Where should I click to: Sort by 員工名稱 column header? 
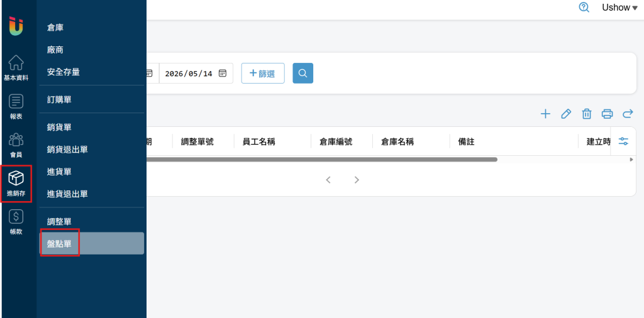pyautogui.click(x=258, y=142)
